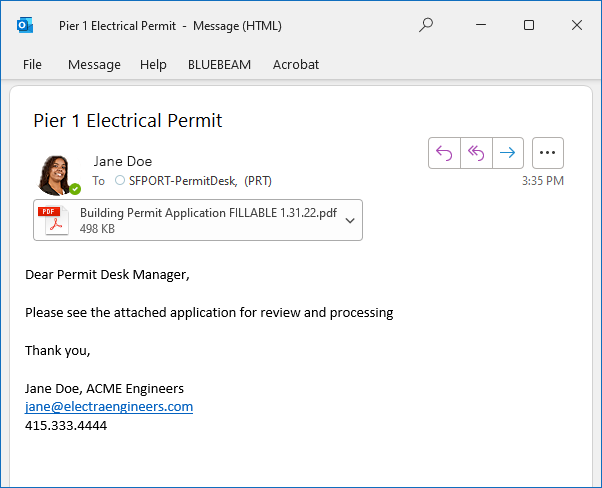Click sender name Jane Doe
602x488 pixels.
[122, 161]
